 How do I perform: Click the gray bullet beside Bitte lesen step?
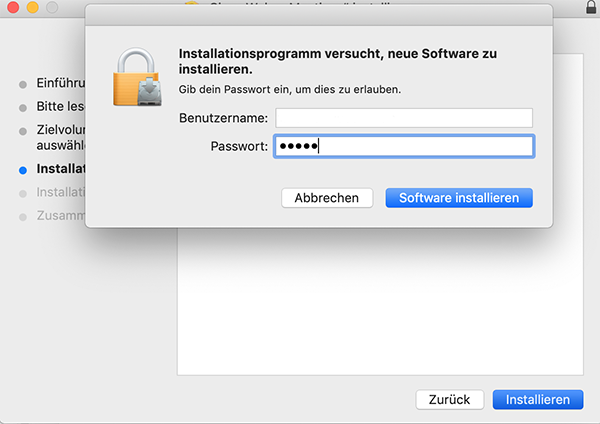pyautogui.click(x=23, y=106)
